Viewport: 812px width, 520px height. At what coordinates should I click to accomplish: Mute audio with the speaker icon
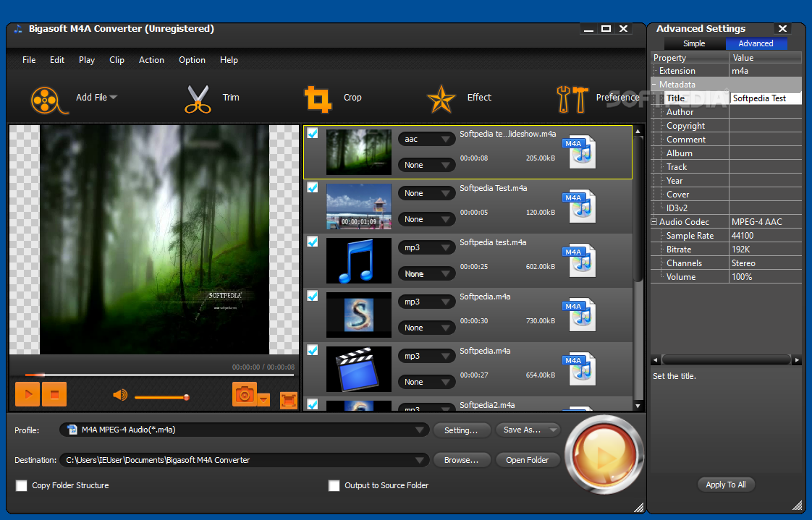[x=119, y=396]
